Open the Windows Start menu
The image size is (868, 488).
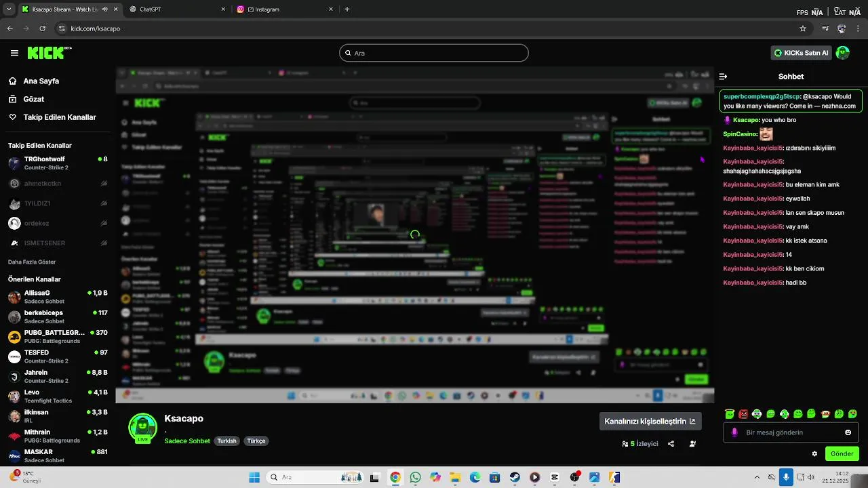coord(254,477)
